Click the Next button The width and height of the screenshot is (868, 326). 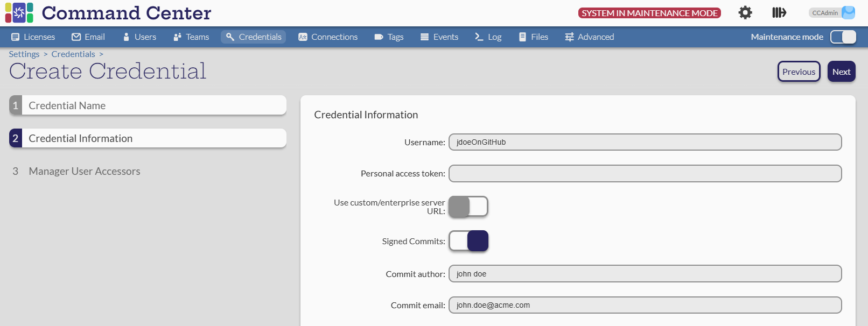841,72
